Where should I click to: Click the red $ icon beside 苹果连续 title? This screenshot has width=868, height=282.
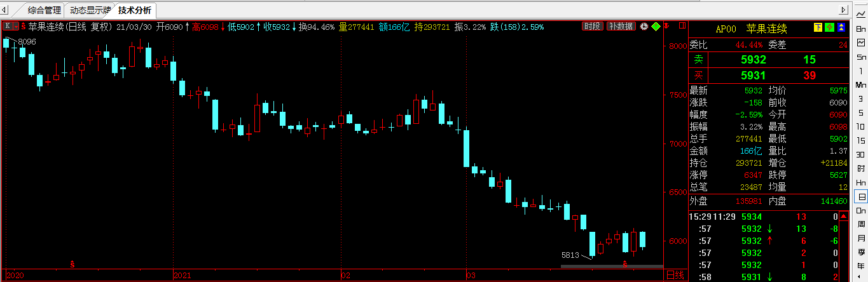[x=24, y=27]
